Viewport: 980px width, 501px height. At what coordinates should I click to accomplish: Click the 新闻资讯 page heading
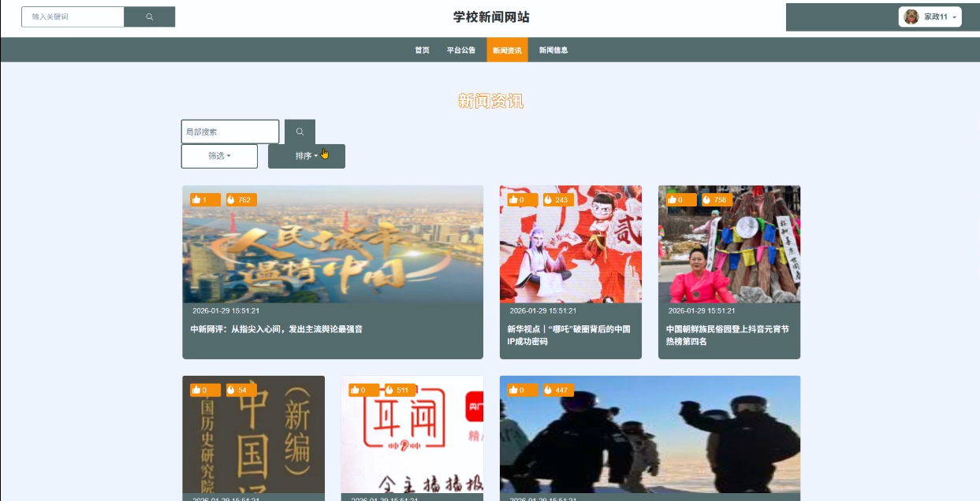[x=490, y=101]
